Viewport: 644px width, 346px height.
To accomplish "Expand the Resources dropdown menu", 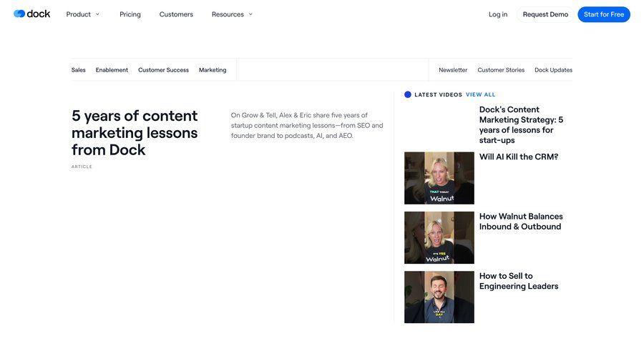I will coord(232,14).
